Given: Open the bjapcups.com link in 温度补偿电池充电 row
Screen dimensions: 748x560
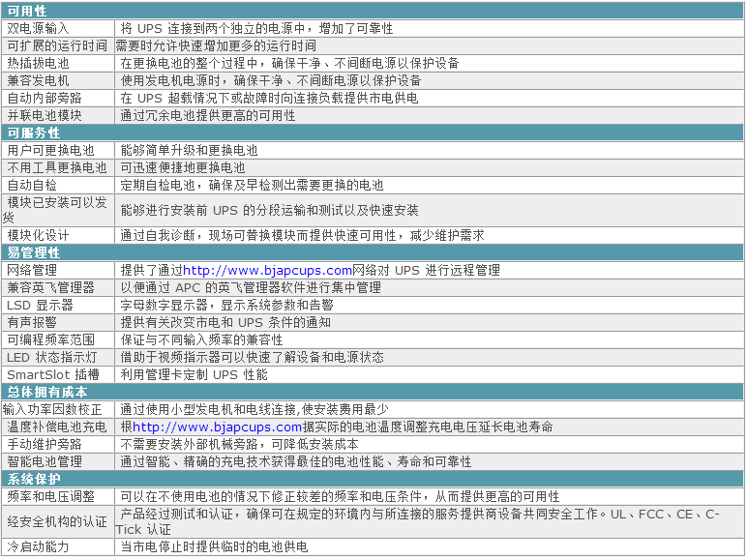Looking at the screenshot, I should (x=217, y=427).
